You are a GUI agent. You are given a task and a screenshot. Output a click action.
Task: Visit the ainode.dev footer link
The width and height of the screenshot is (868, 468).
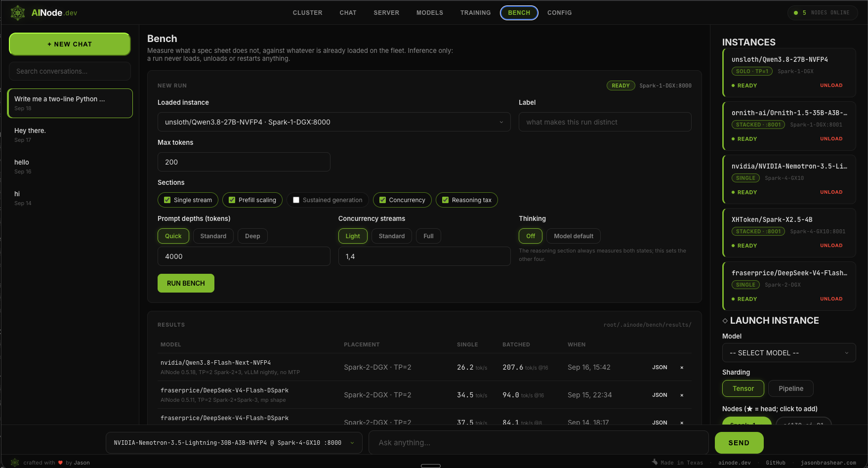click(x=734, y=463)
